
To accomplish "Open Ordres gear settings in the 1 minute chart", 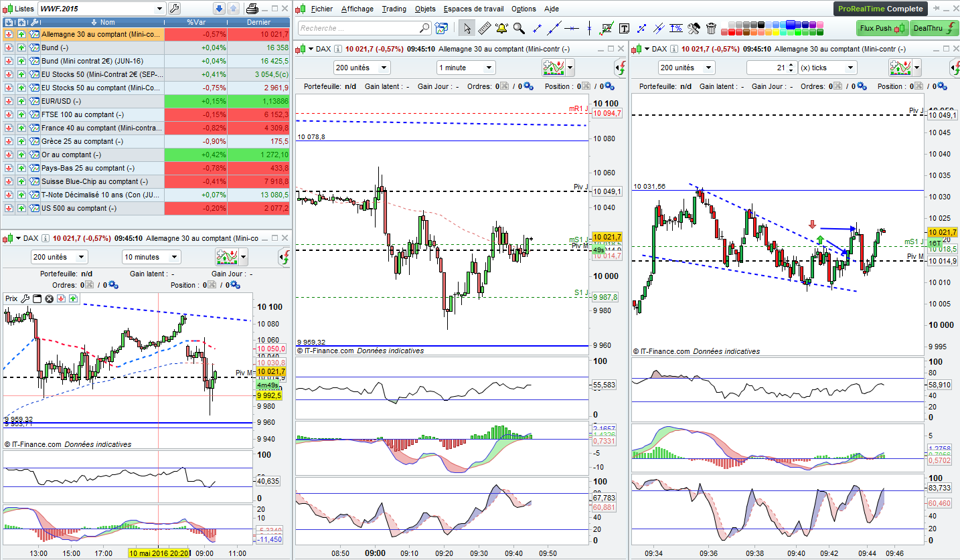I will [529, 86].
